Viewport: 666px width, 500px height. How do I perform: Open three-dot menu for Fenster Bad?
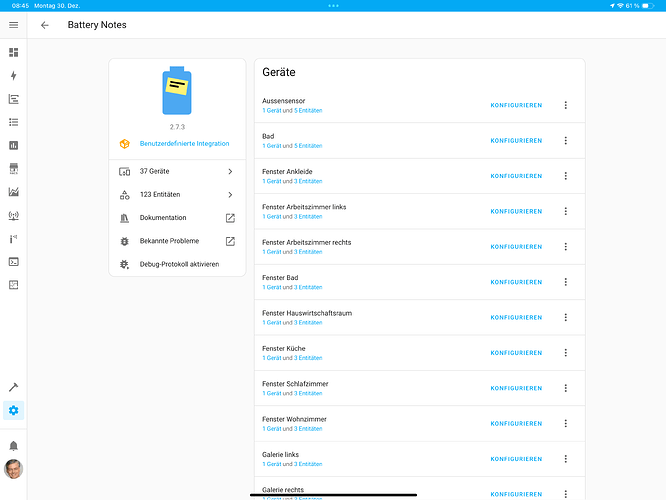click(565, 282)
